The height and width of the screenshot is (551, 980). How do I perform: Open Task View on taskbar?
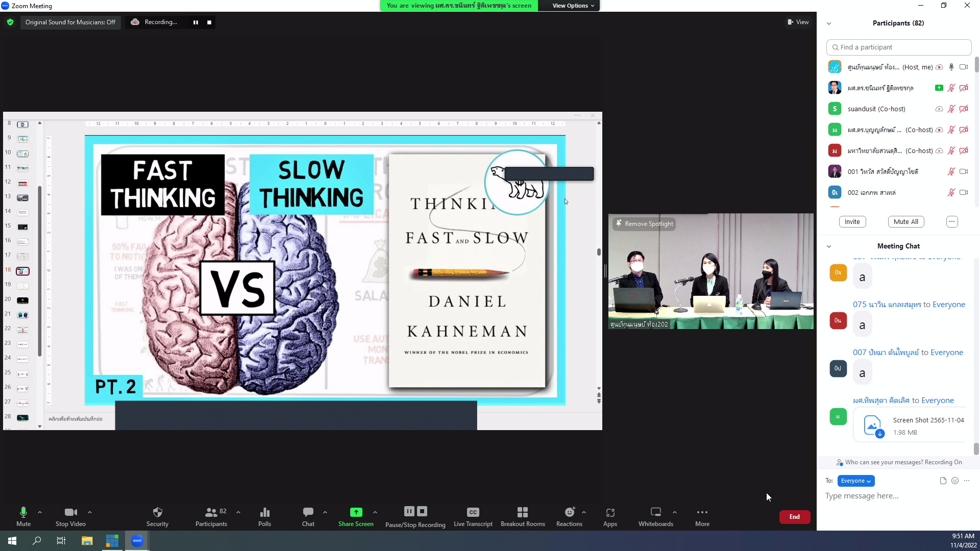61,541
